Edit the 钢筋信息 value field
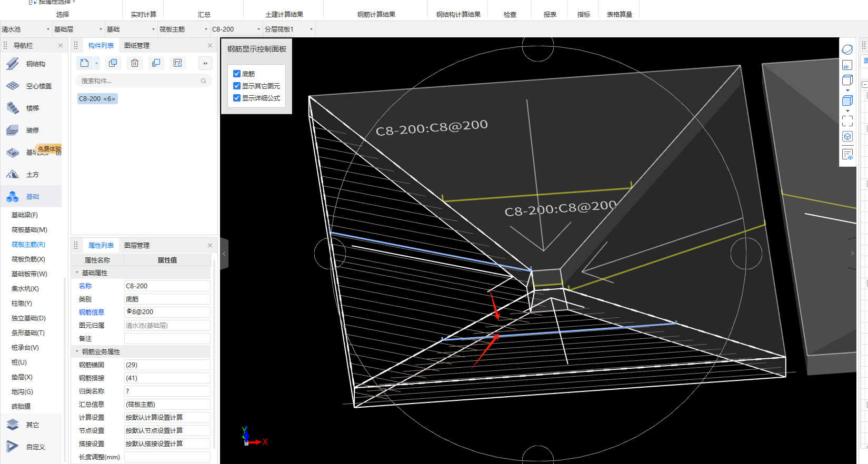Screen dimensions: 868x464 [x=167, y=312]
